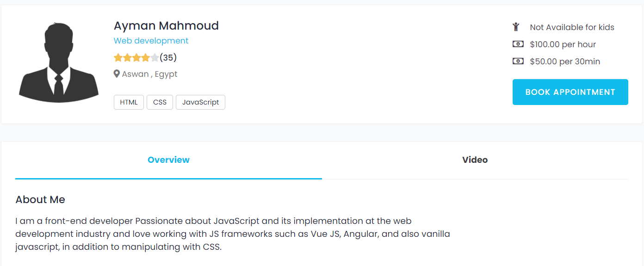Click the second gold rating star
The width and height of the screenshot is (644, 266).
click(127, 58)
